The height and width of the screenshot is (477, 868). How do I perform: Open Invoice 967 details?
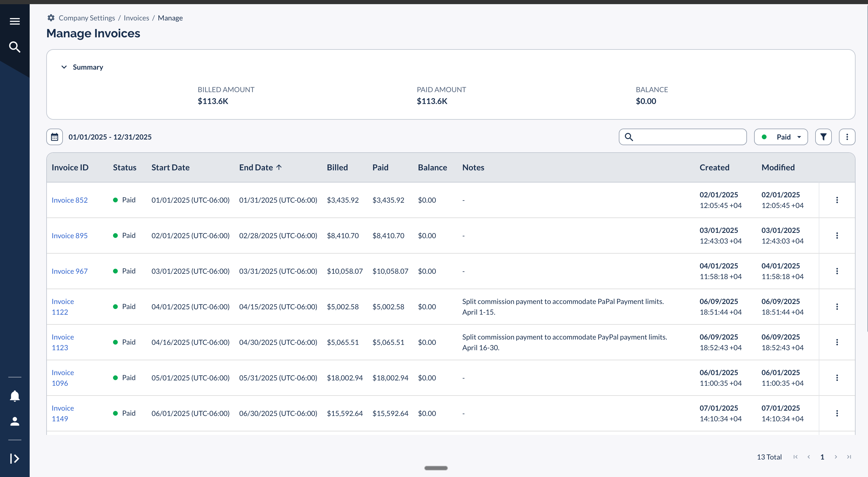(69, 271)
